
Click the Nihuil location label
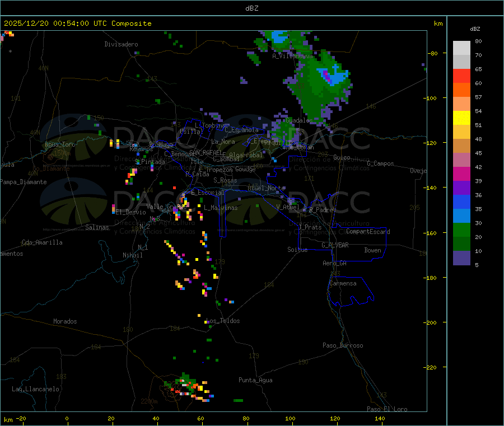point(132,255)
